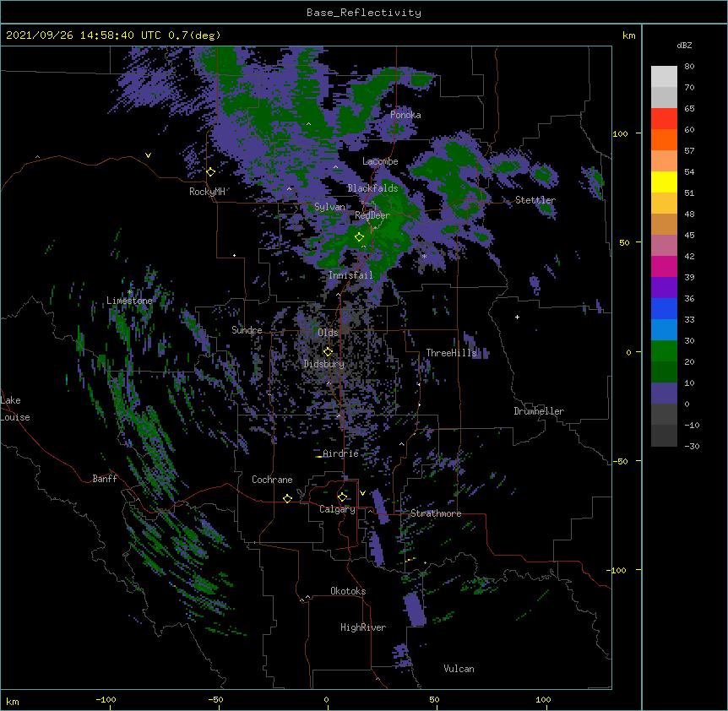This screenshot has height=711, width=728.
Task: Select the Vulcan label
Action: tap(459, 669)
